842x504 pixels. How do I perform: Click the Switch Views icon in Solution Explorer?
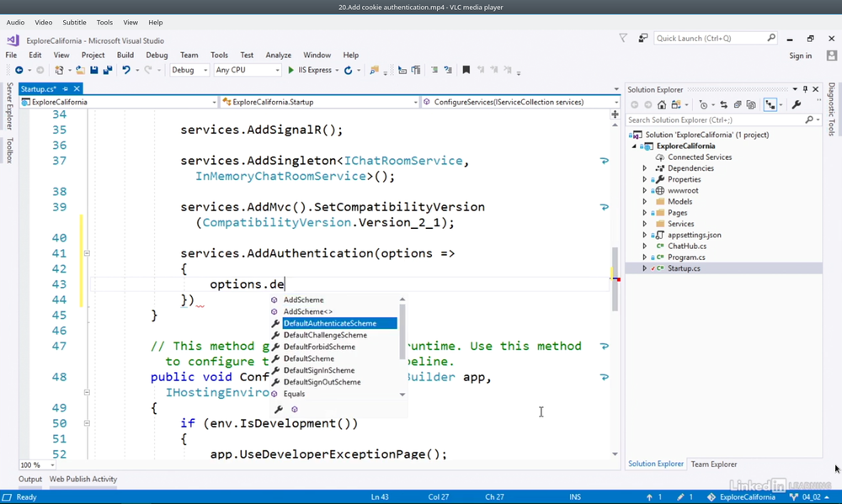[x=675, y=105]
